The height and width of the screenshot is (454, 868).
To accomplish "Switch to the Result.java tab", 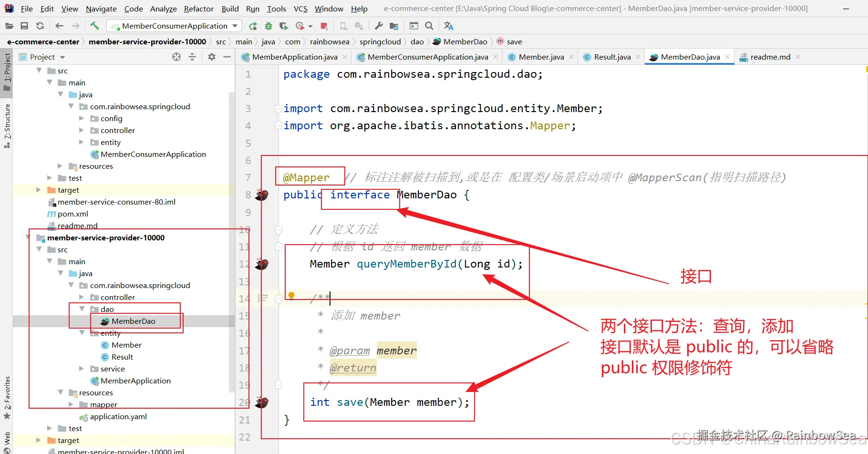I will pyautogui.click(x=612, y=57).
